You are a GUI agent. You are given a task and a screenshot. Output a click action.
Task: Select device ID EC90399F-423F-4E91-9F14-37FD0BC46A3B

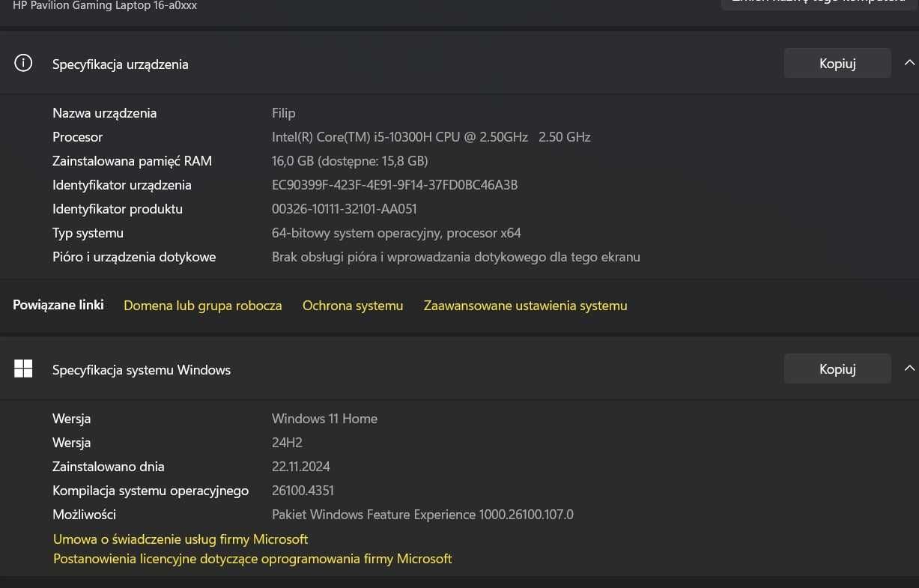click(x=395, y=185)
